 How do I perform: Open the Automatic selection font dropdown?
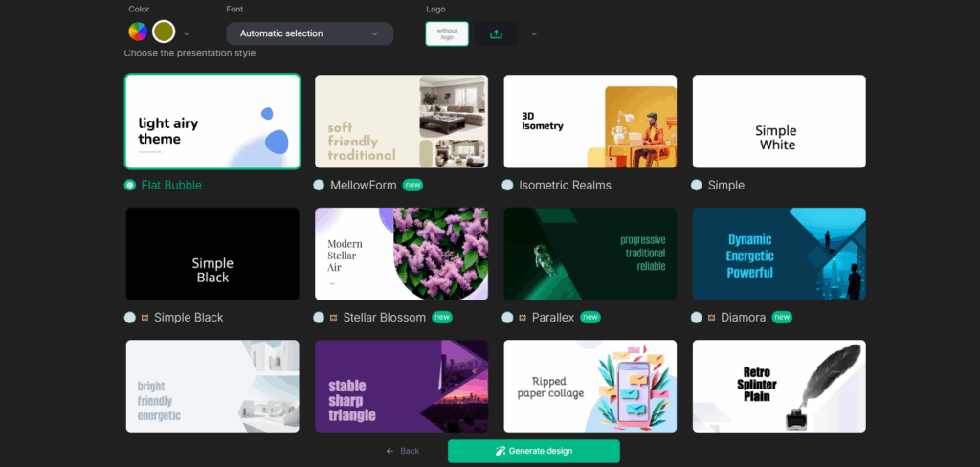[309, 33]
